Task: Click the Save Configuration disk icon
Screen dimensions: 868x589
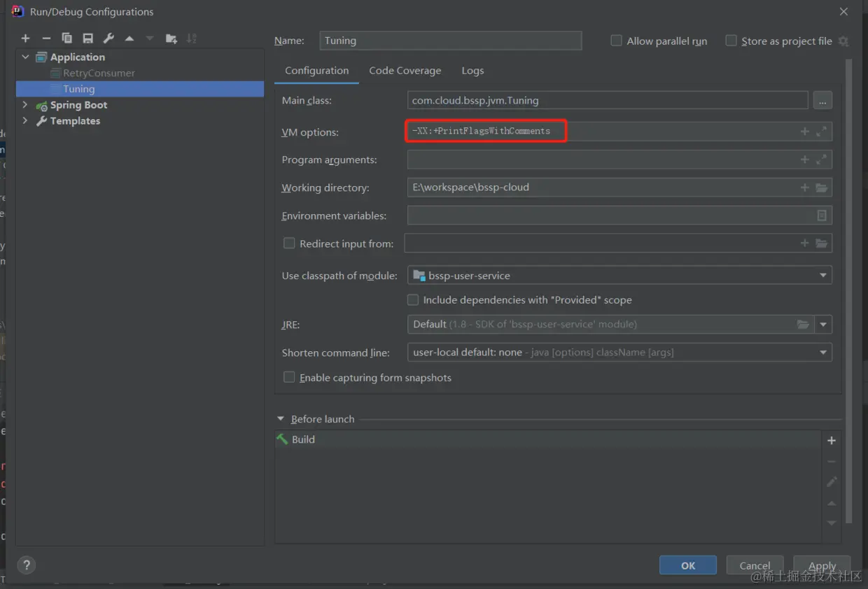Action: coord(87,38)
